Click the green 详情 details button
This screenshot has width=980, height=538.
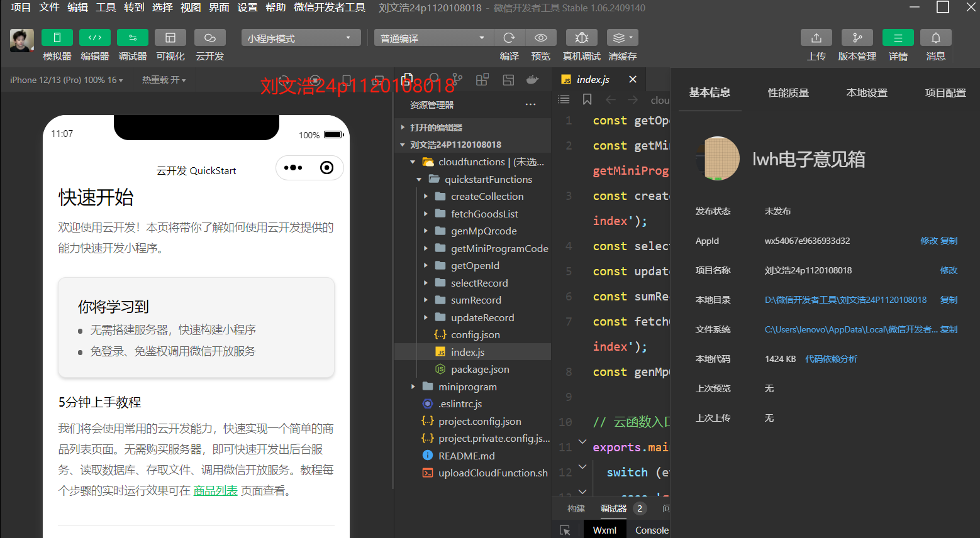tap(898, 38)
